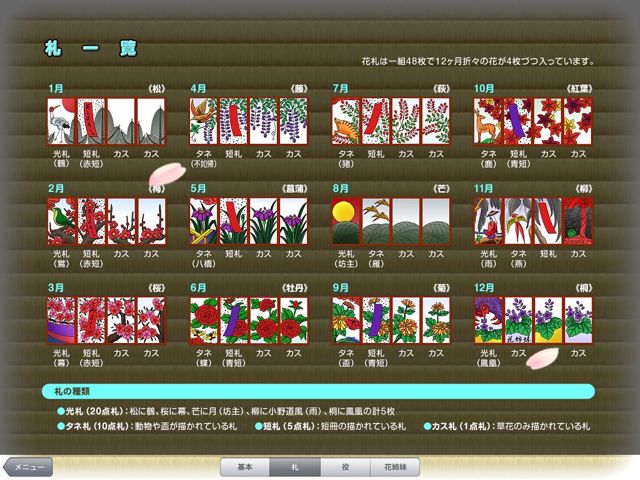Screen dimensions: 640x480
Task: Click the 札の種類 section header bar
Action: click(x=318, y=391)
